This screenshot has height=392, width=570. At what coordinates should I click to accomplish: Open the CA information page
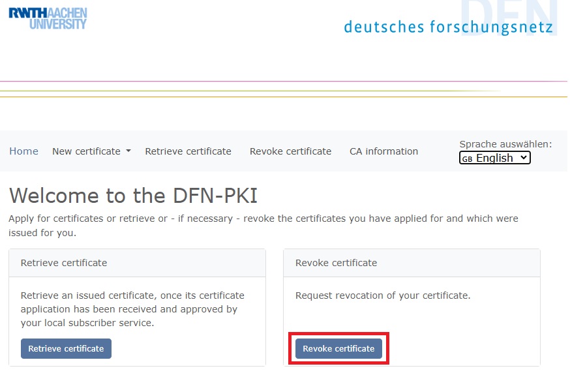(x=383, y=151)
